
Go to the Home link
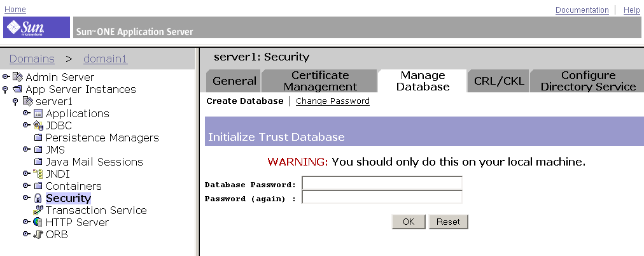[x=15, y=10]
